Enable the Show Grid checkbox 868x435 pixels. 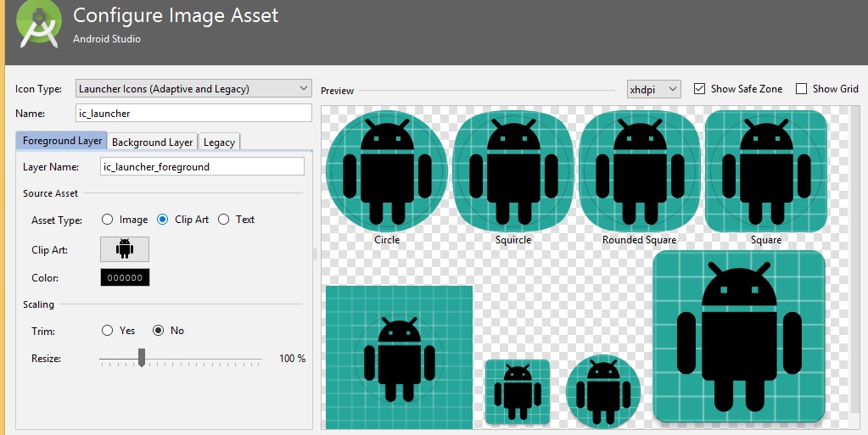[801, 89]
